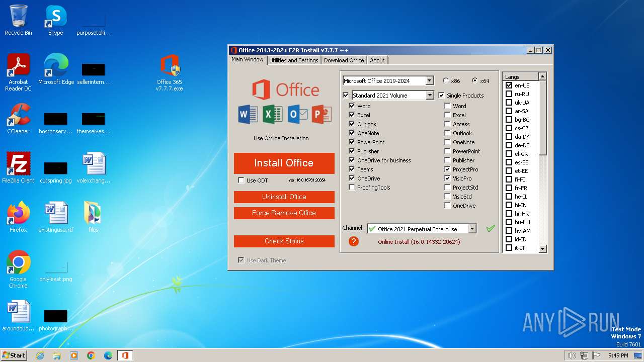Click the taskbar clock showing 9:49 PM
644x362 pixels.
(618, 355)
